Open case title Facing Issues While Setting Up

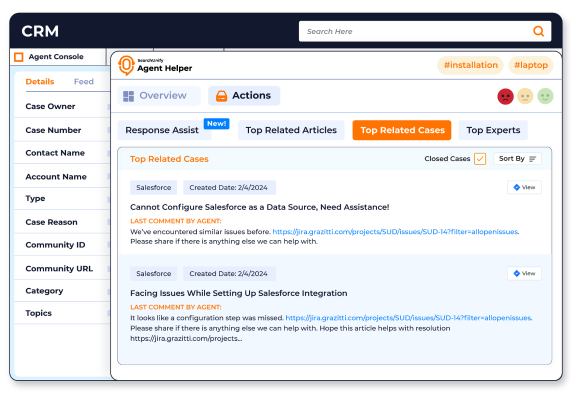239,293
